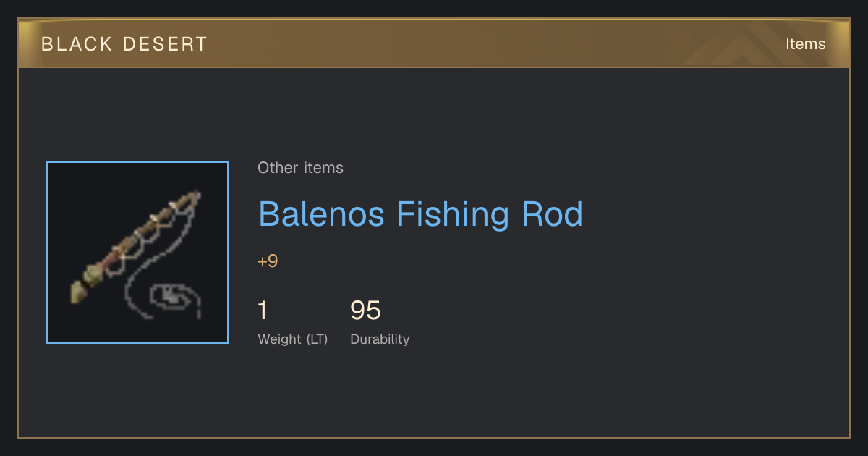Viewport: 868px width, 456px height.
Task: Click the Weight (LT) label
Action: click(x=292, y=339)
